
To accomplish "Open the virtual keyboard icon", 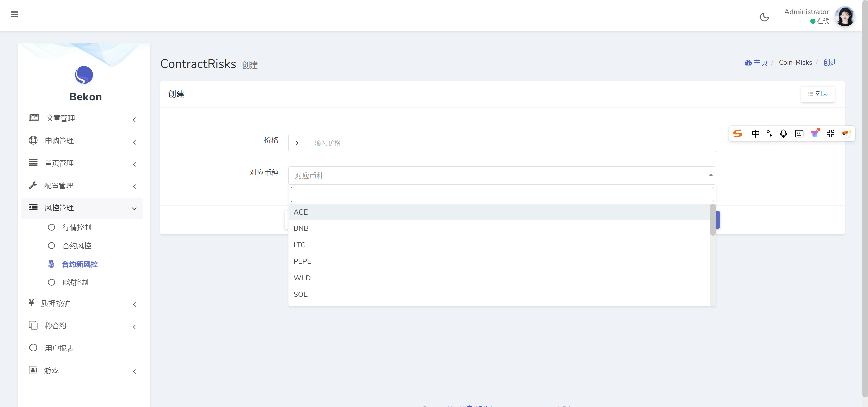I will point(799,133).
